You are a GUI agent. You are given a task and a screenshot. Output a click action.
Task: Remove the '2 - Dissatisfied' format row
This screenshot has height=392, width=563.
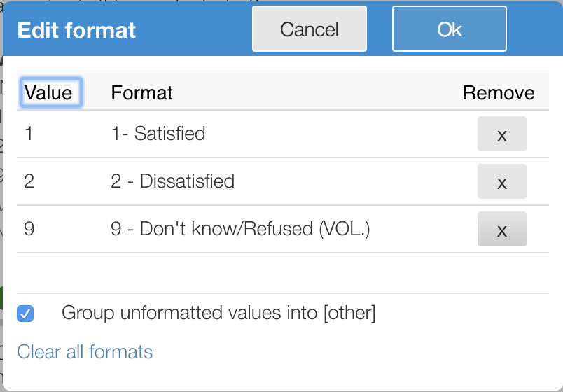[x=501, y=181]
